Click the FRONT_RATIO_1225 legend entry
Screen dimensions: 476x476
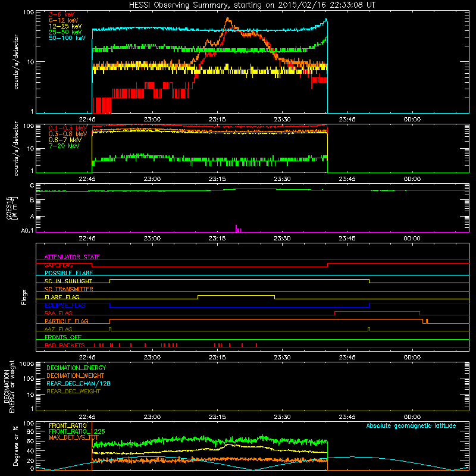tap(77, 431)
